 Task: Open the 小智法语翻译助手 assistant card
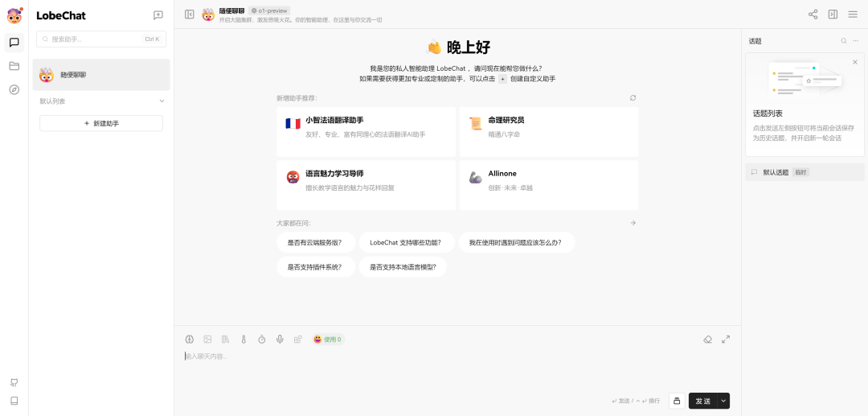[366, 132]
